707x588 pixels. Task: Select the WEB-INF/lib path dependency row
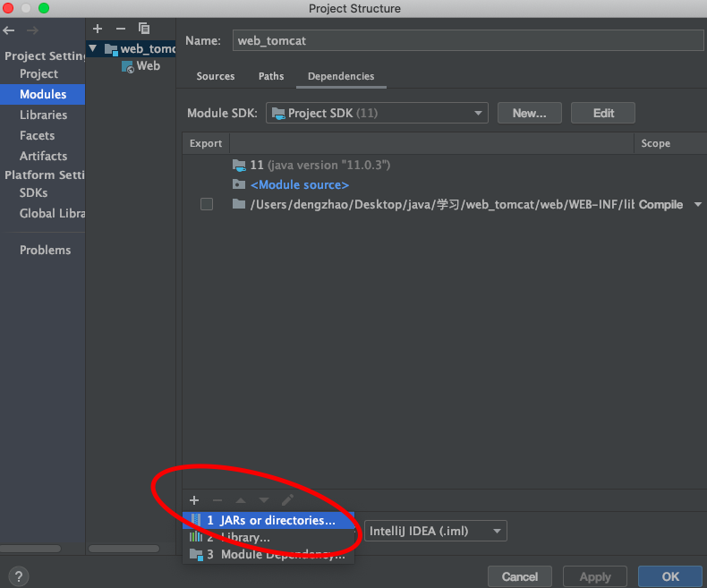coord(445,205)
